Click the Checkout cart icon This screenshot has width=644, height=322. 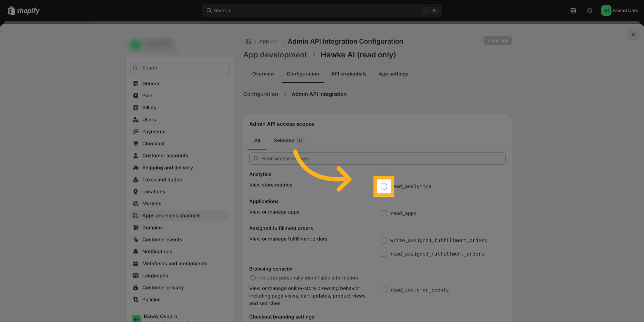point(136,144)
